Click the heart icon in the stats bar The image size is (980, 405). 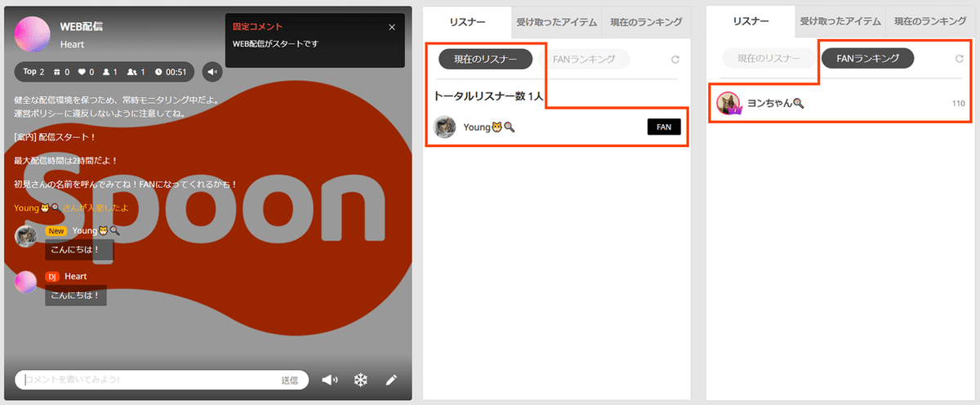pos(82,72)
